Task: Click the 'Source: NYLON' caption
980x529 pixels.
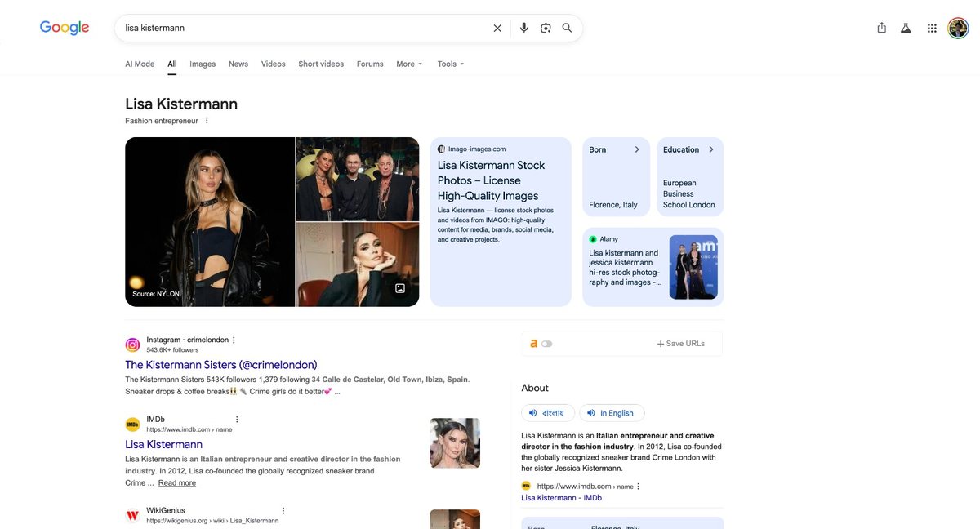Action: tap(156, 294)
